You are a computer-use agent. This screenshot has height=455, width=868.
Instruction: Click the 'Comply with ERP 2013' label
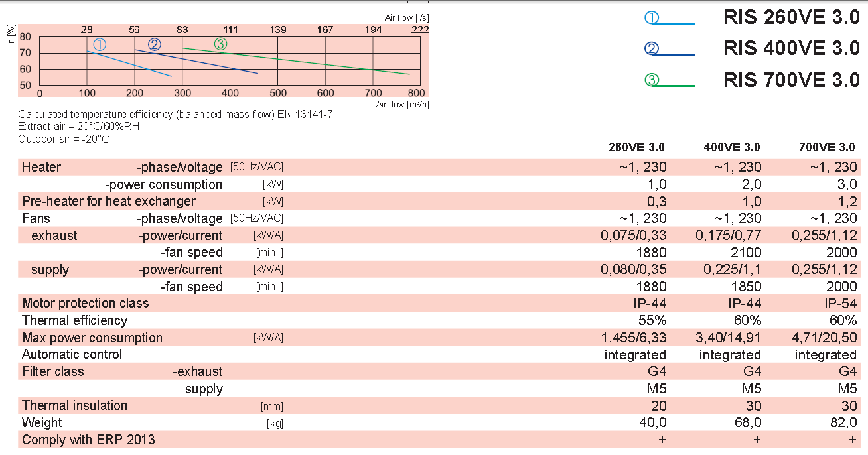tap(89, 440)
